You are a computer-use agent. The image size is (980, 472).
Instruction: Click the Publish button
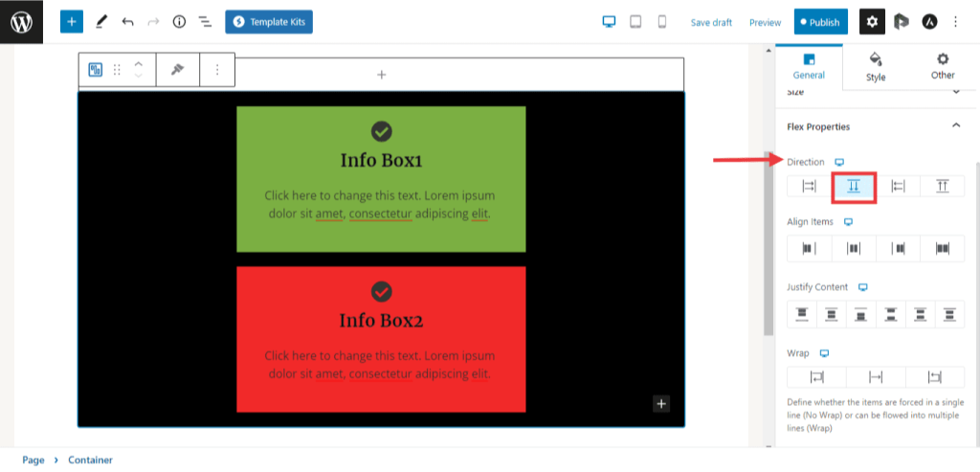coord(820,22)
